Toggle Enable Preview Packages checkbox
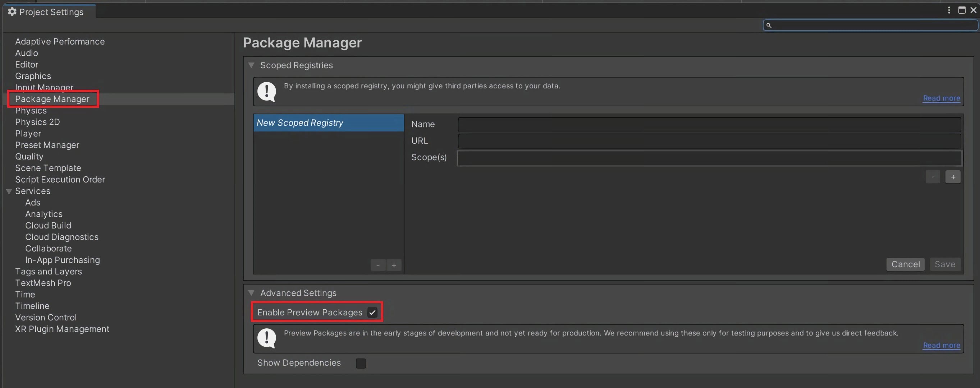Image resolution: width=980 pixels, height=388 pixels. point(372,313)
